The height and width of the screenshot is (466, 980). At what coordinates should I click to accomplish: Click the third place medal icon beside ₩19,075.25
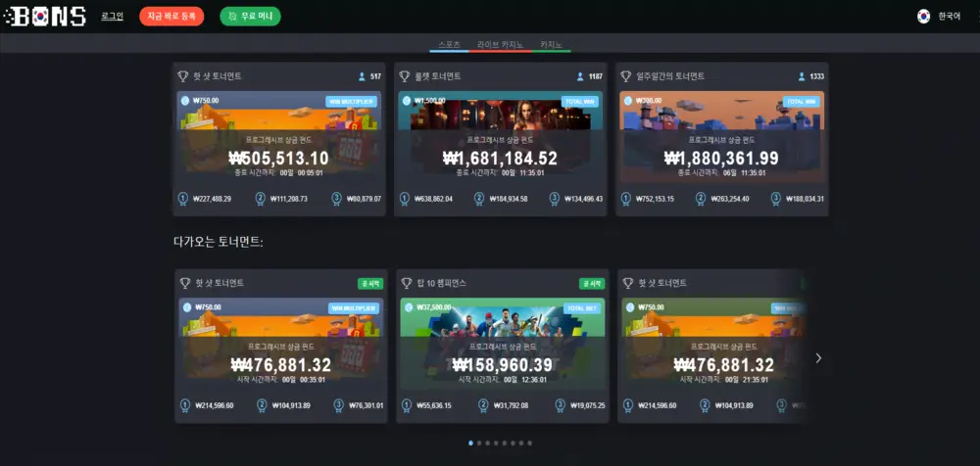[560, 405]
